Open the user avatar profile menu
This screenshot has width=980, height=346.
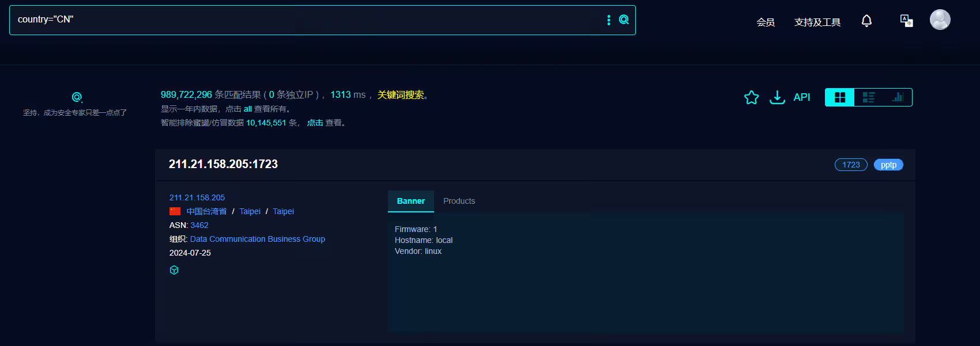point(940,20)
